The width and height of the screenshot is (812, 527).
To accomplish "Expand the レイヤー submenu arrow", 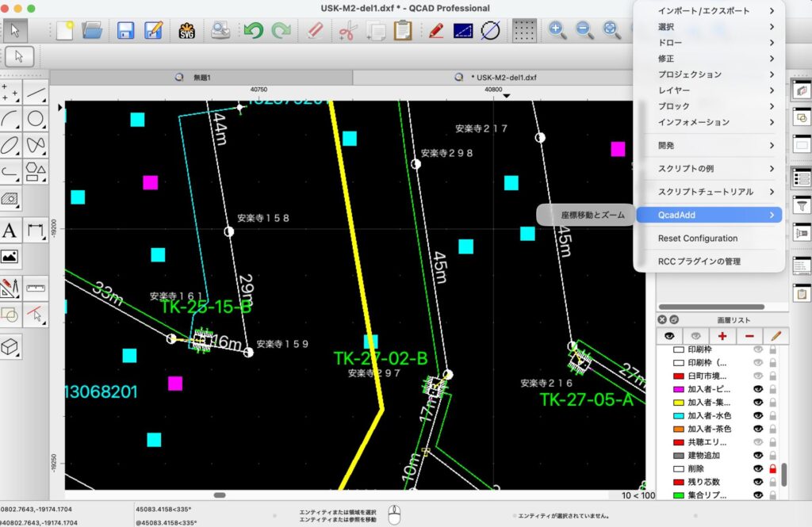I will 772,90.
